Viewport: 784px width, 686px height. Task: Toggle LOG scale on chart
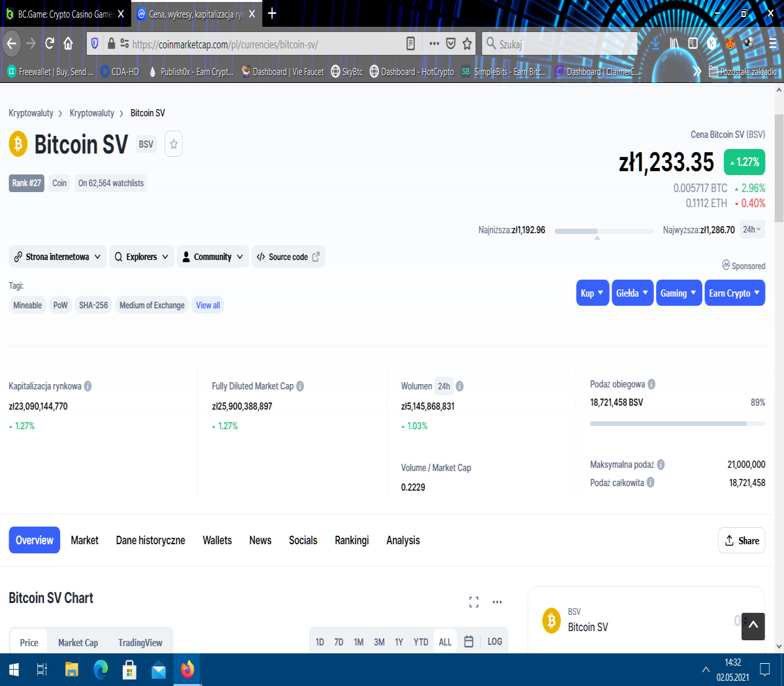495,642
